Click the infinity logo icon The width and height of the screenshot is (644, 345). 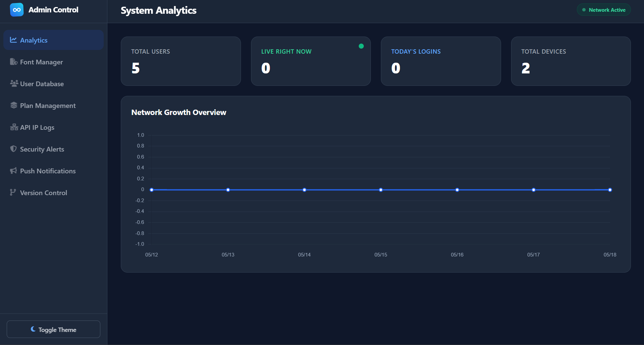(17, 10)
